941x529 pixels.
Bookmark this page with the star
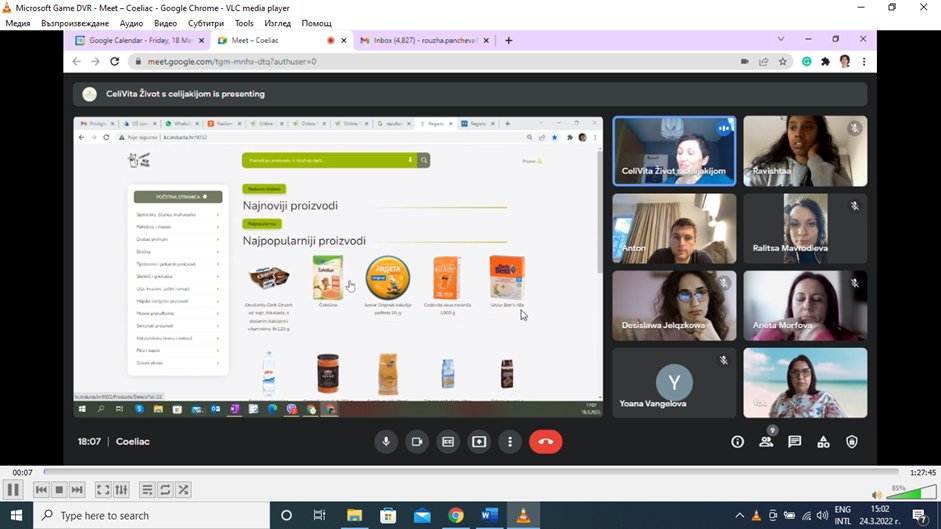click(x=783, y=61)
